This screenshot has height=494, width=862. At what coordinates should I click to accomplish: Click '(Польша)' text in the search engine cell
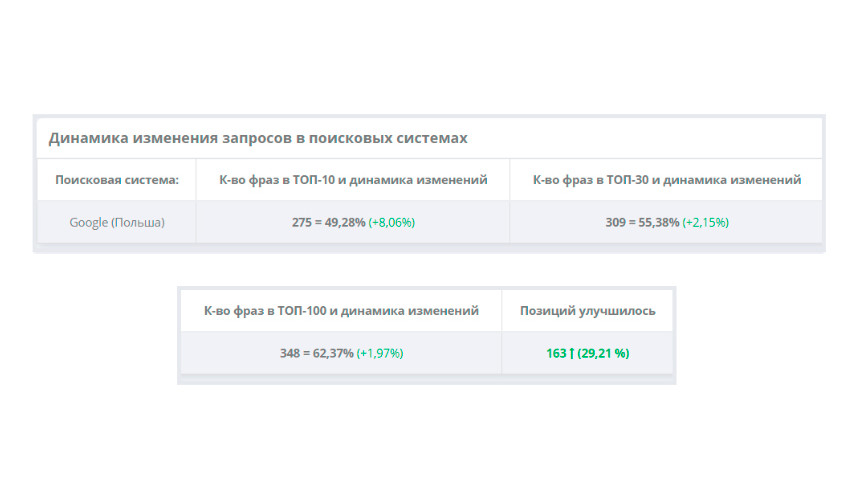[x=138, y=223]
